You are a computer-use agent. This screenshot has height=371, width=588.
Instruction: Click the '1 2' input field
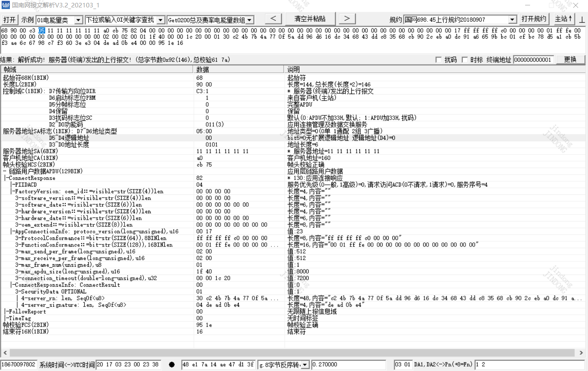pos(529,364)
